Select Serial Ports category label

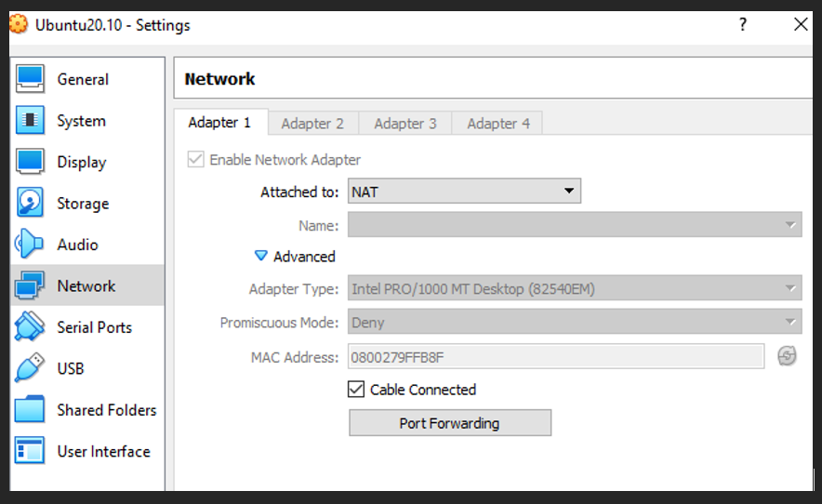pyautogui.click(x=94, y=327)
